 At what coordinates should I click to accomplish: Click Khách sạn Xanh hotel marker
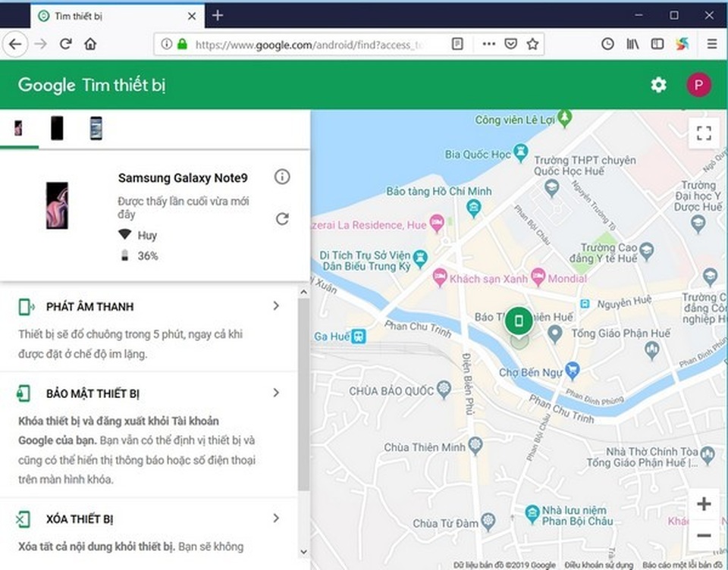439,277
